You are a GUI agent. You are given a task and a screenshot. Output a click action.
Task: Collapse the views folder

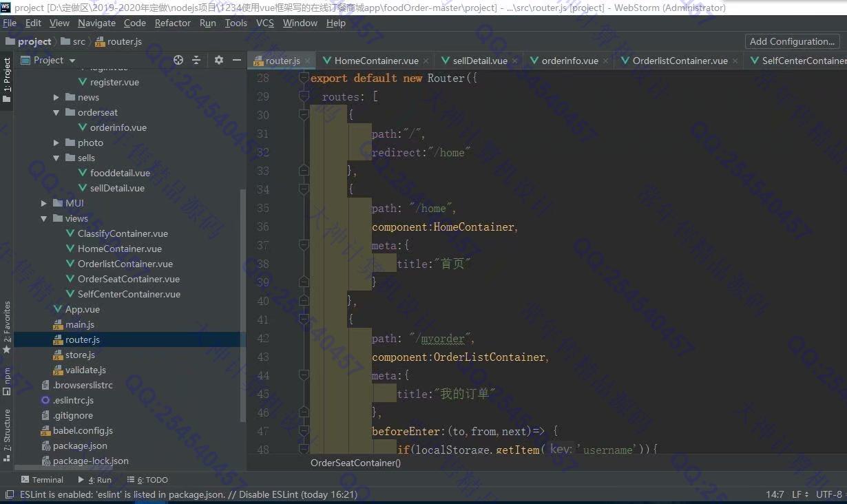pos(44,218)
